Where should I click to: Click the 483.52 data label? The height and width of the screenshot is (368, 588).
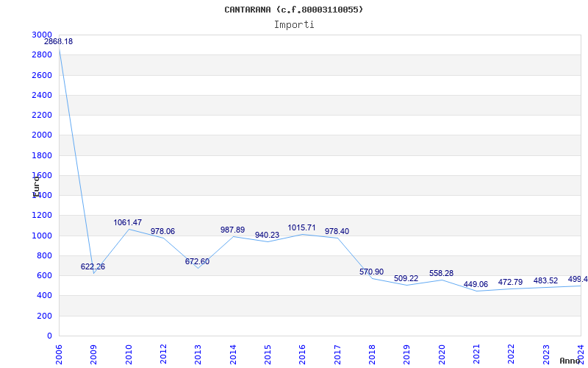pos(545,280)
